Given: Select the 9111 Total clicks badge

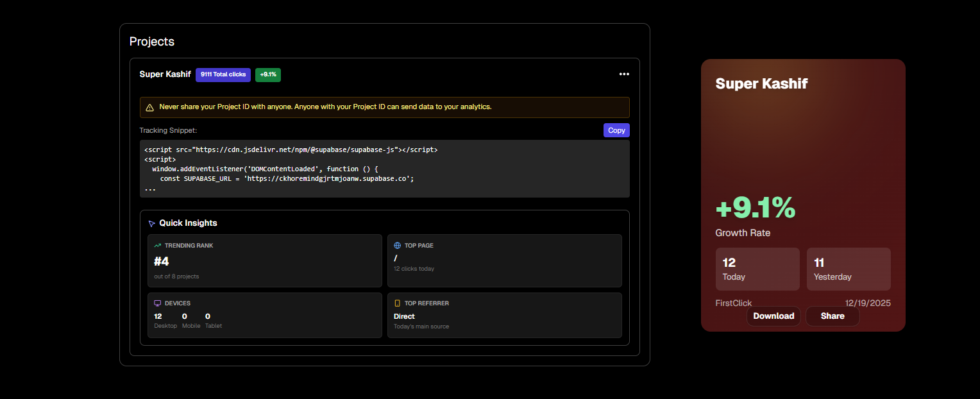Looking at the screenshot, I should (x=223, y=74).
